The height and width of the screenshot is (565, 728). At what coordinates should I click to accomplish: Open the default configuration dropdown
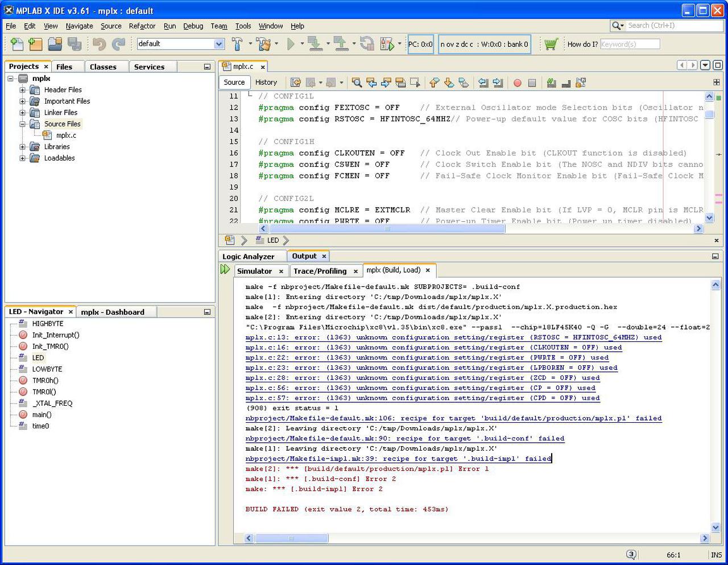(219, 44)
